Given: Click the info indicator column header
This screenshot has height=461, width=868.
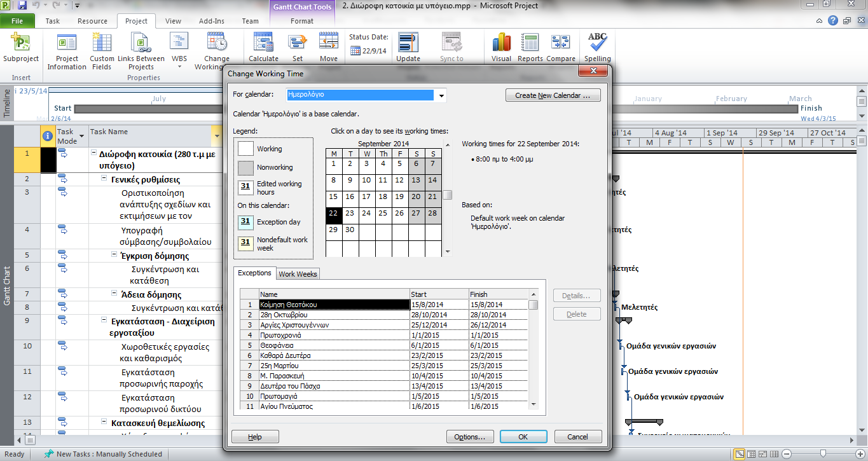Looking at the screenshot, I should 47,135.
